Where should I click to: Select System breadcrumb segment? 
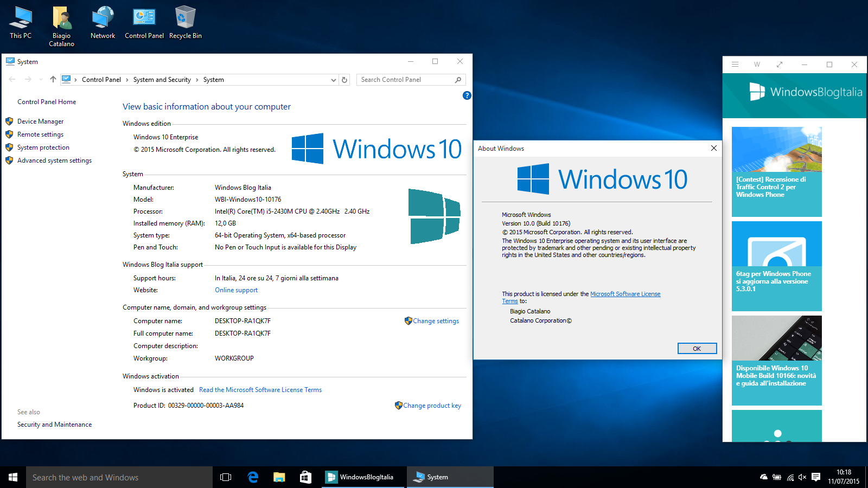pyautogui.click(x=213, y=80)
